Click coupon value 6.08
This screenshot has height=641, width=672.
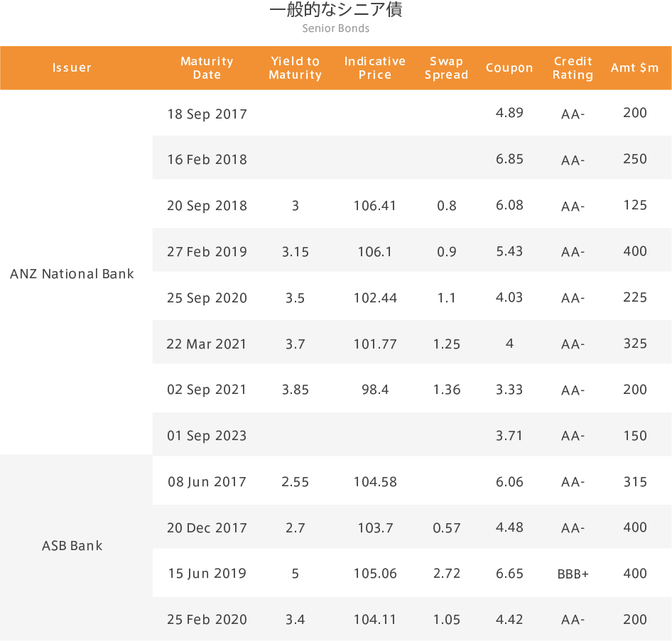pyautogui.click(x=509, y=205)
